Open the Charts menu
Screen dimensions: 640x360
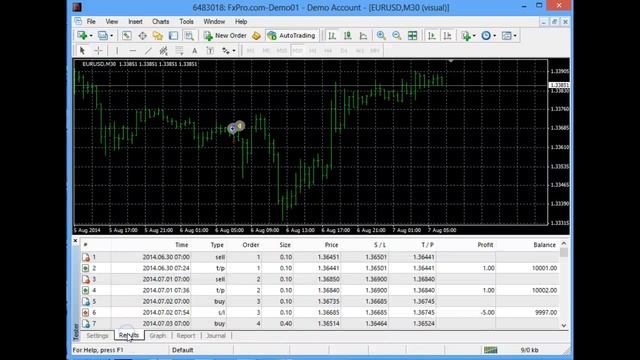[160, 22]
